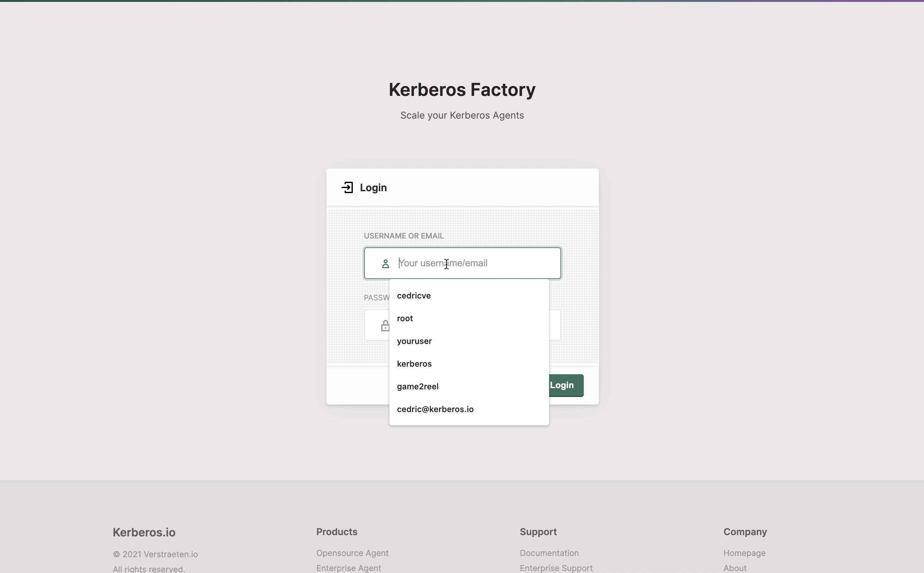Open the Opensource Agent page
Screen dimensions: 924x573
pos(352,553)
